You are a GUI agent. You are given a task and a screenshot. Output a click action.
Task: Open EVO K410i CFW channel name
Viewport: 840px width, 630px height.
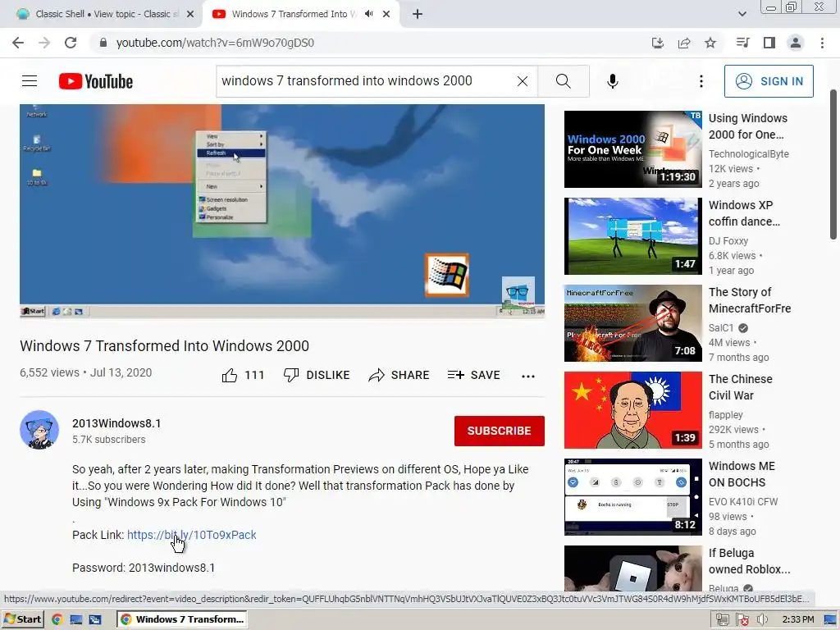pos(743,501)
